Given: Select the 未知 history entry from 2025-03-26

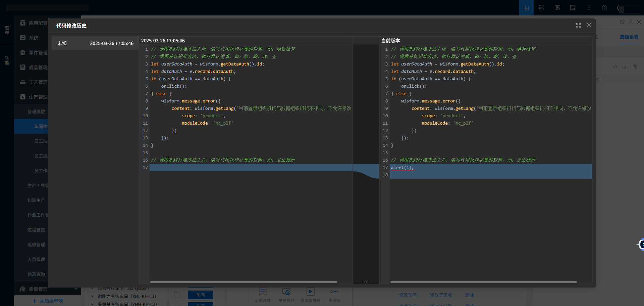Looking at the screenshot, I should click(x=95, y=43).
